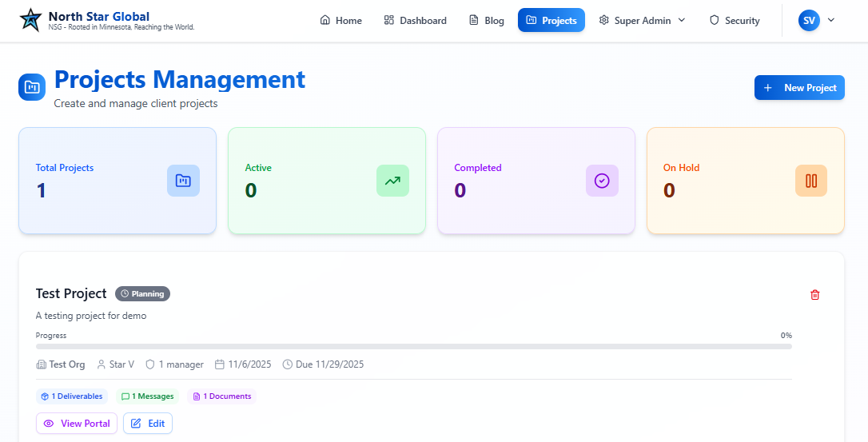Click the clock icon beside Due 11/29/2025
This screenshot has height=442, width=868.
click(287, 364)
